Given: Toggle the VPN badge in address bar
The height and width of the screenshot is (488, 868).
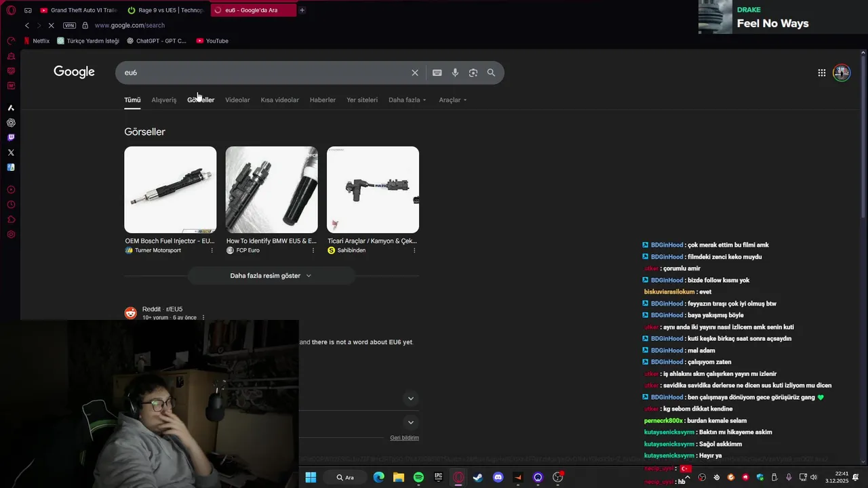Looking at the screenshot, I should pyautogui.click(x=69, y=26).
